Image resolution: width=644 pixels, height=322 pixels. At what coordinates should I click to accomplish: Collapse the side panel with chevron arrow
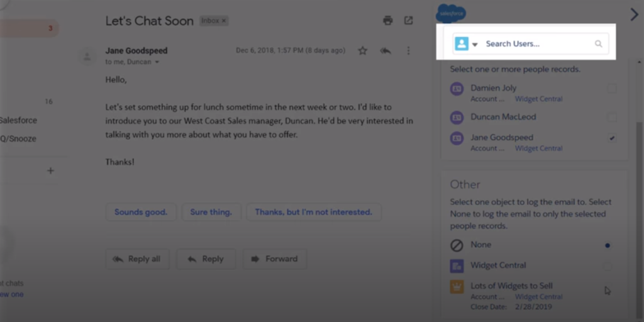click(633, 14)
